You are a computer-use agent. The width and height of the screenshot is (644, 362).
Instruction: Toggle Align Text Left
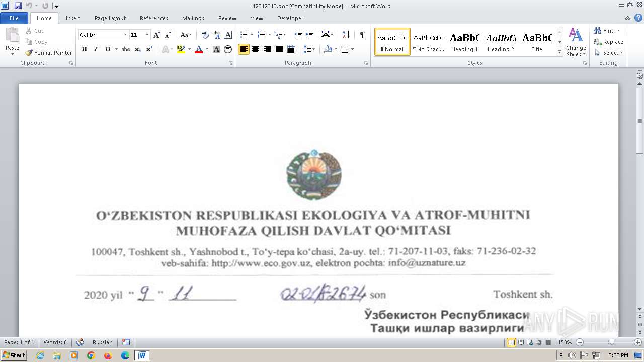pos(244,49)
